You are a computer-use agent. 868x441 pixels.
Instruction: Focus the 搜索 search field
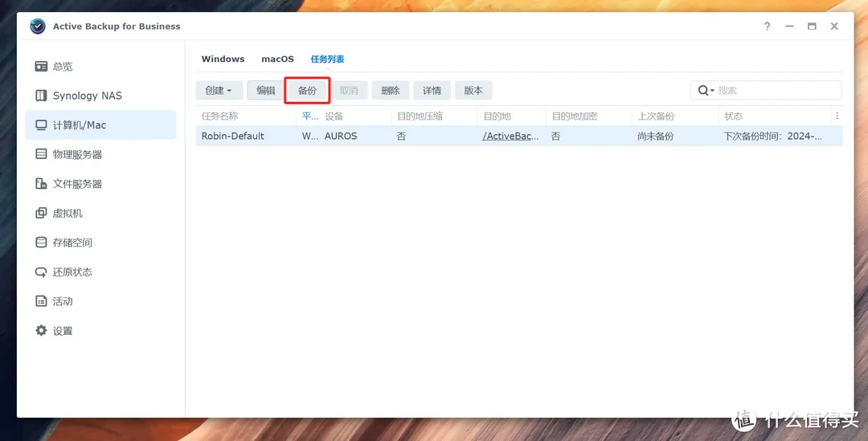[766, 90]
